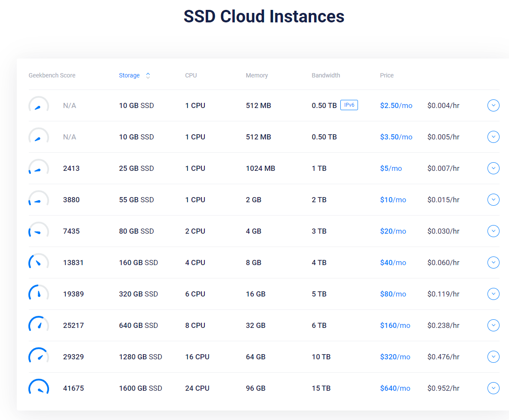Toggle the sort arrows next to Storage
Screen dimensions: 509x420
[x=148, y=75]
